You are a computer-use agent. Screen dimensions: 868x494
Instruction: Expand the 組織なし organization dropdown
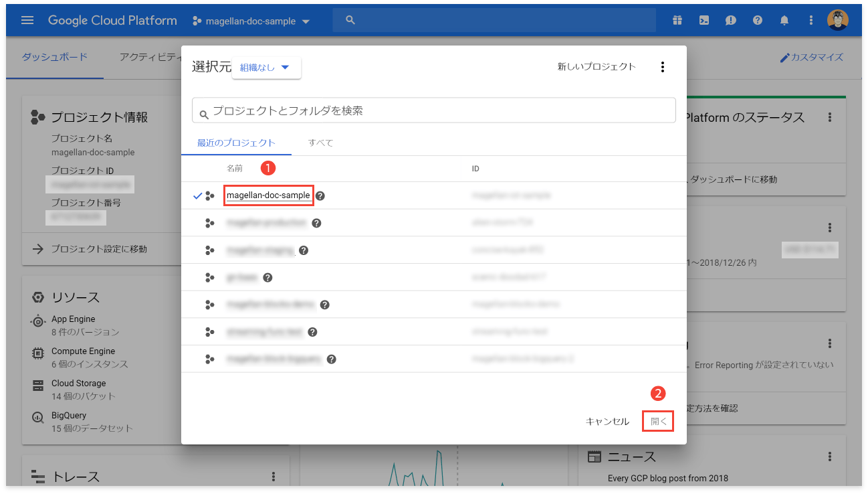pos(266,68)
